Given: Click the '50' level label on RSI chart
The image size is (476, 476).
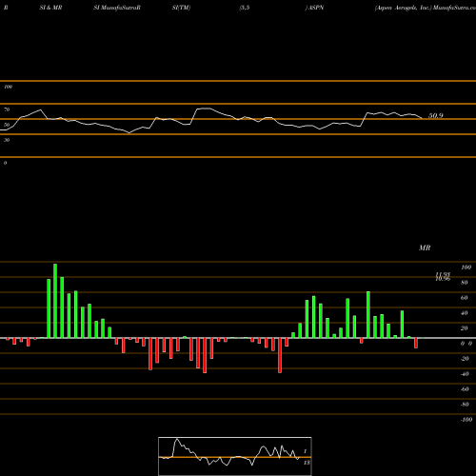Looking at the screenshot, I should [x=7, y=125].
